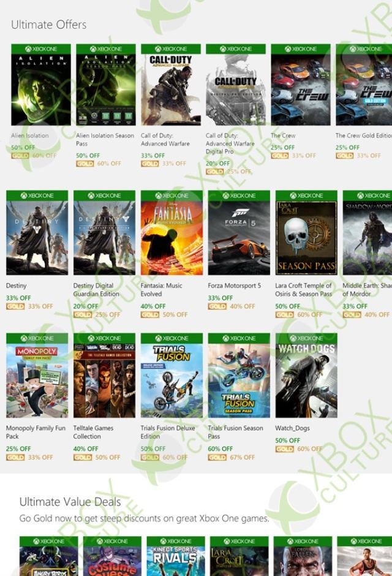Viewport: 392px width, 576px height.
Task: Open the Lords of the Fallen tile
Action: coord(303,556)
